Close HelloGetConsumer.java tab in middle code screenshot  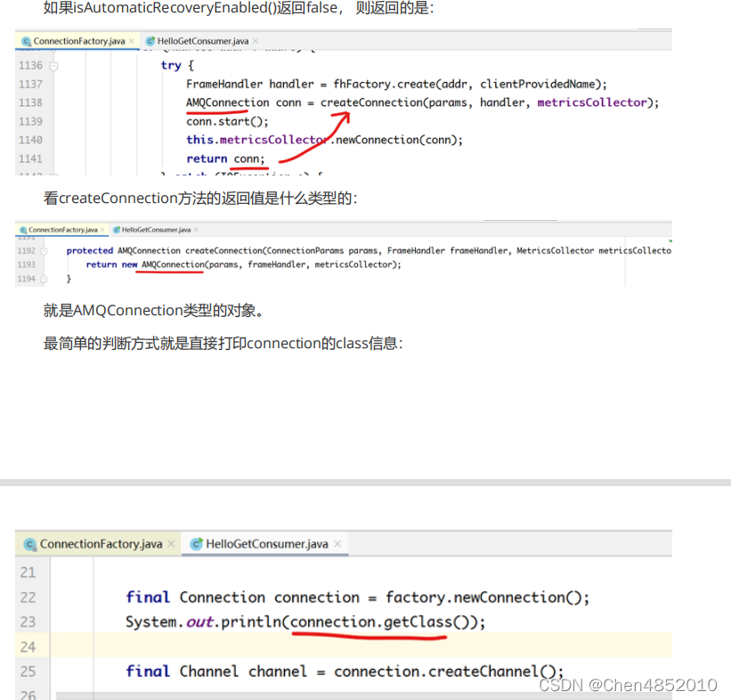click(x=196, y=230)
